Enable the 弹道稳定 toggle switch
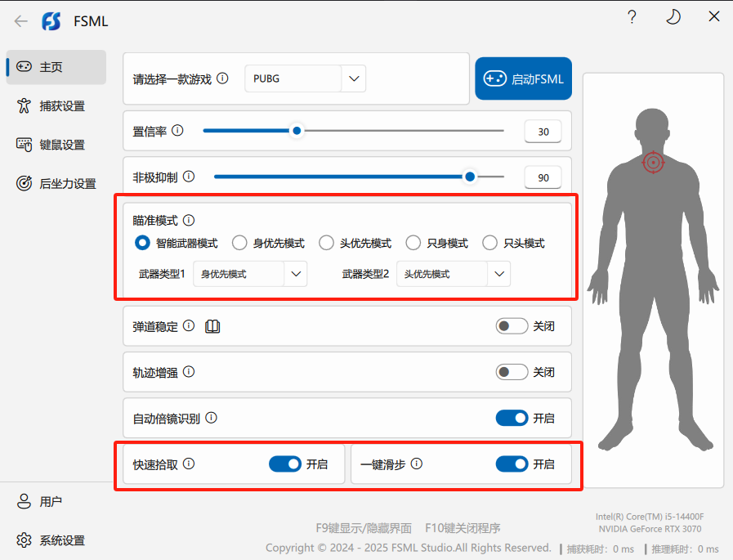The height and width of the screenshot is (560, 733). (x=512, y=326)
